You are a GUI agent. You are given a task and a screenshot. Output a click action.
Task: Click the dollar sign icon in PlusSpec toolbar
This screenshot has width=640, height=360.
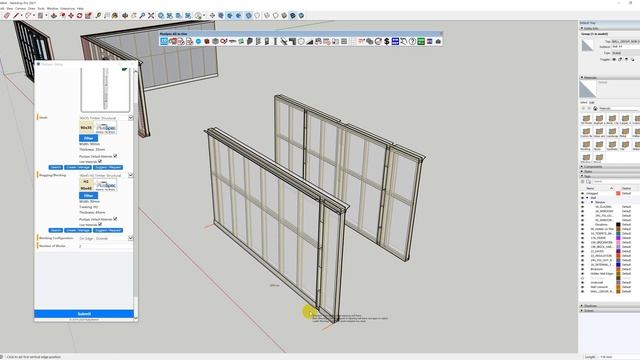(387, 41)
